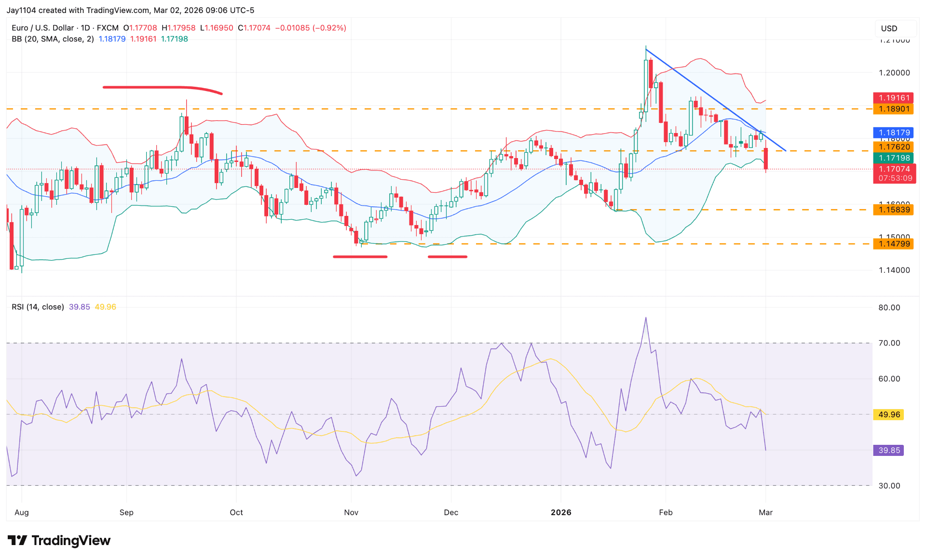Open the USD currency selector
The width and height of the screenshot is (926, 560).
pyautogui.click(x=895, y=28)
